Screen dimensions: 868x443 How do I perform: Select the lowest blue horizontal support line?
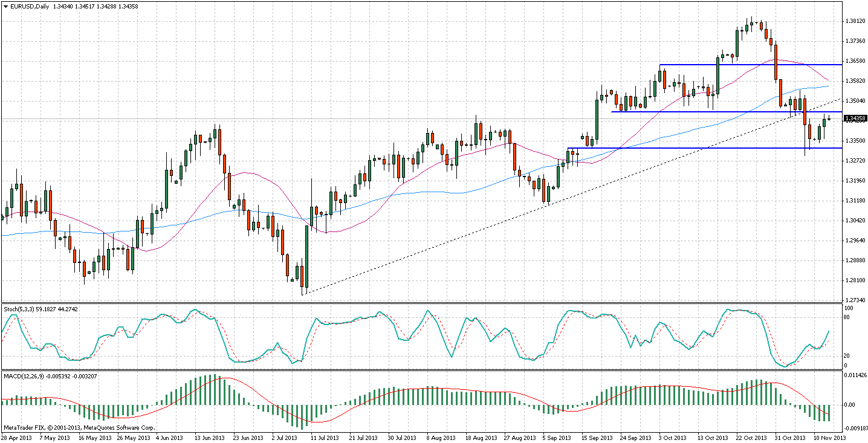(695, 148)
